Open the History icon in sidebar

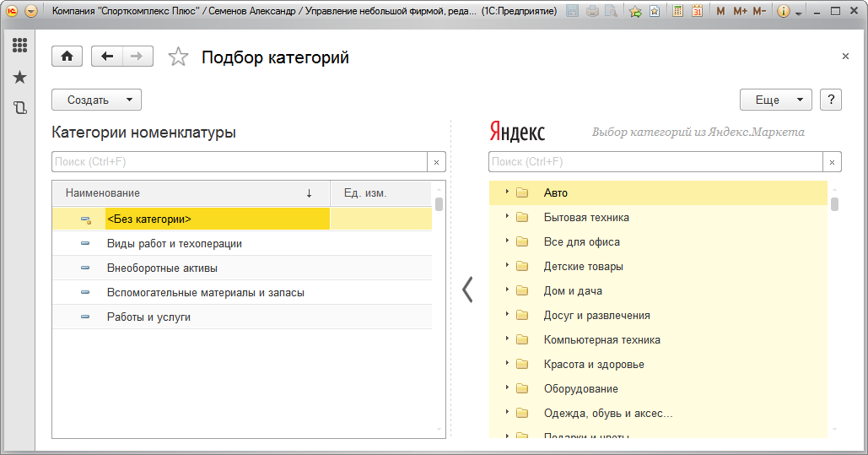click(x=19, y=108)
